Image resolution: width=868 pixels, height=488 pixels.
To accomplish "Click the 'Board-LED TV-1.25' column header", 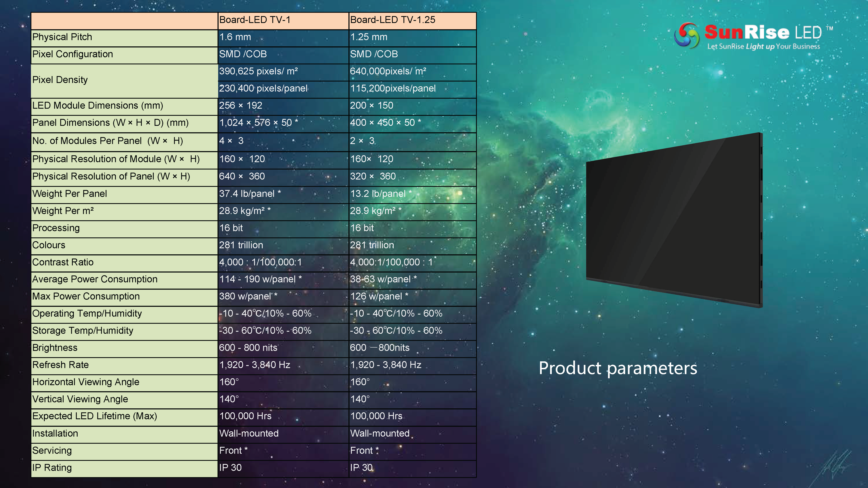I will tap(412, 21).
